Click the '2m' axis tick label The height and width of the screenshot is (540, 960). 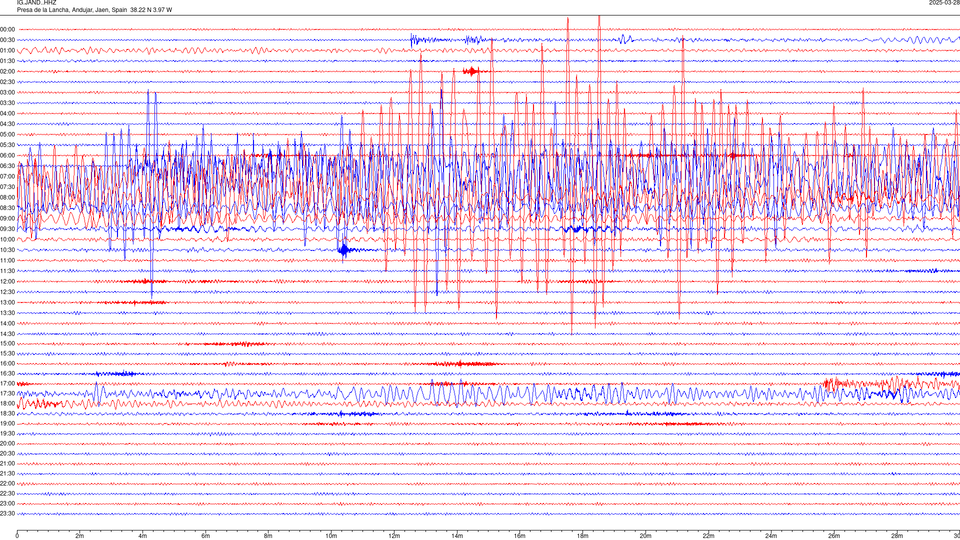click(x=80, y=536)
